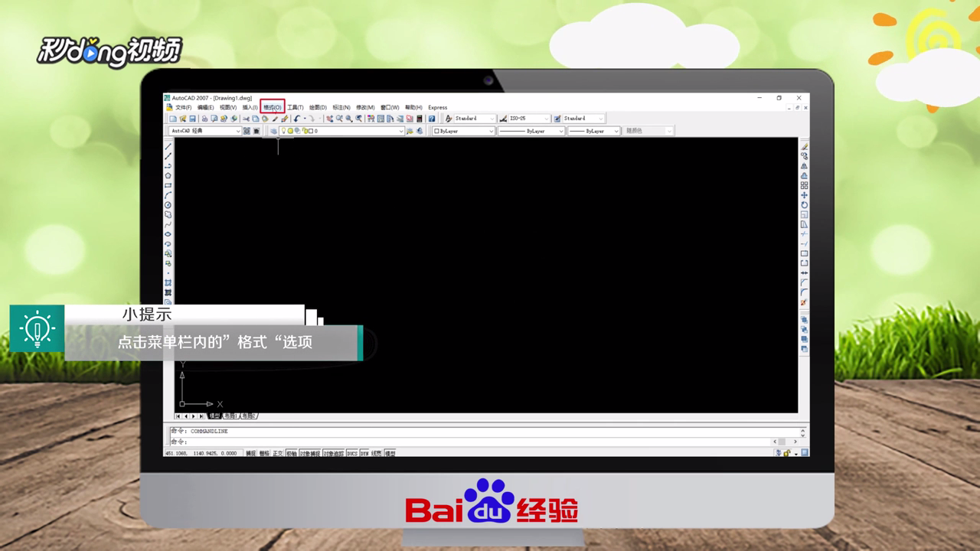Turn on 栅格 (Grid) display

[x=263, y=452]
